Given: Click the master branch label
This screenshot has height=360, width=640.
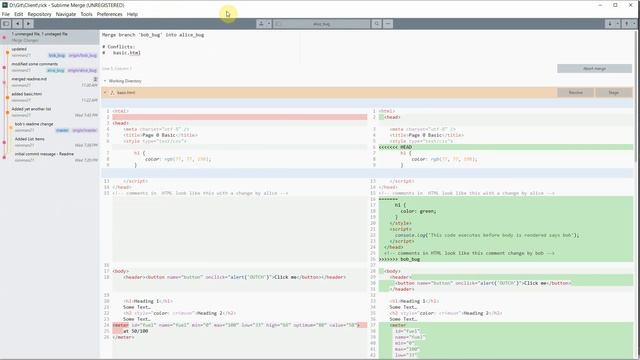Looking at the screenshot, I should pos(62,130).
